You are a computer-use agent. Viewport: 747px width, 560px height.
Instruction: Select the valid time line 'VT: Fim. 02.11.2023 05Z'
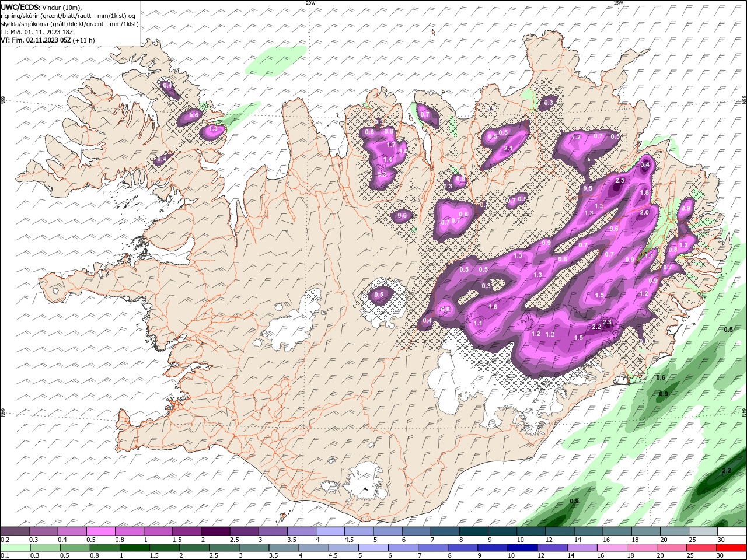(x=36, y=40)
